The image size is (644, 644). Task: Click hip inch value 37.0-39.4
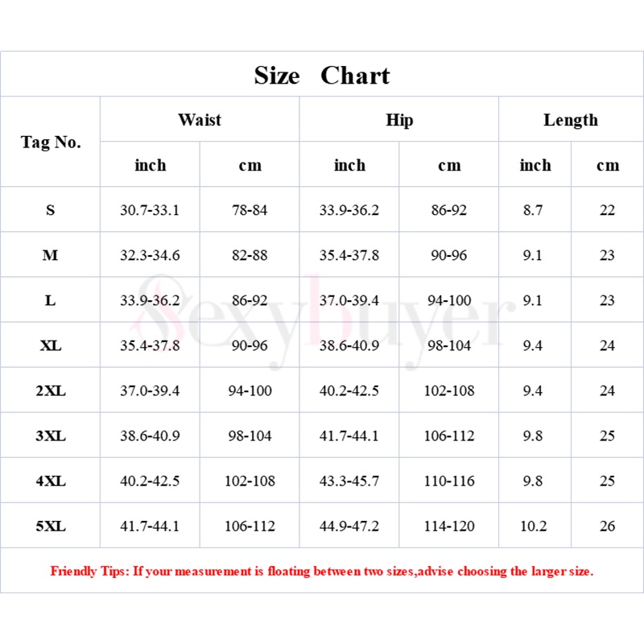click(349, 300)
